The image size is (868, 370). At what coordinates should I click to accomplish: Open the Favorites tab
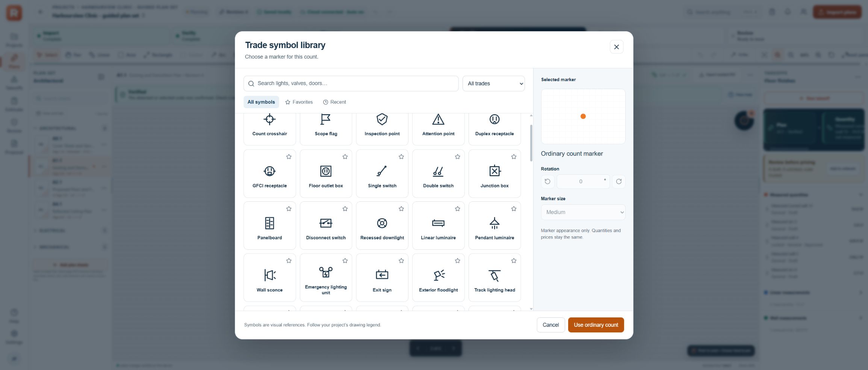(299, 102)
